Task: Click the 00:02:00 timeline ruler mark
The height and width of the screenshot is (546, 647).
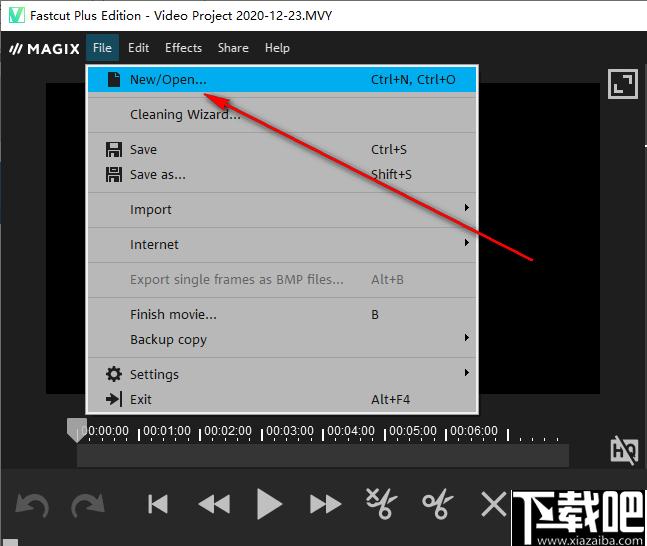Action: pyautogui.click(x=228, y=431)
